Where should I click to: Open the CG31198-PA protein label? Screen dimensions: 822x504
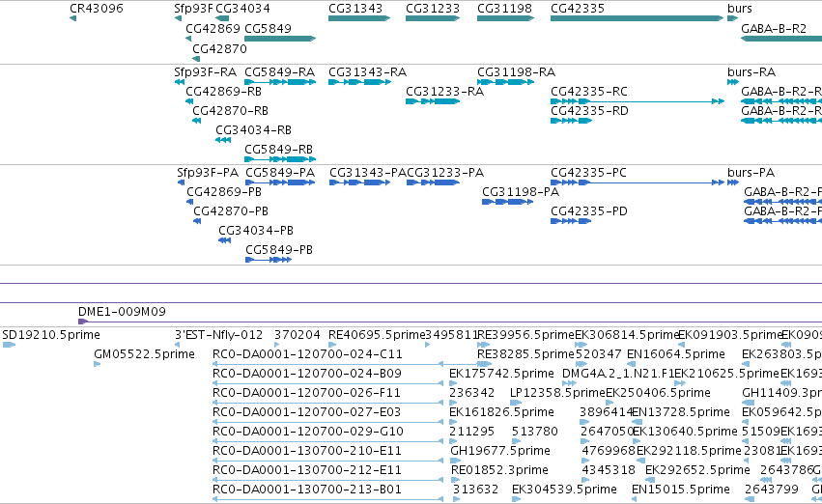[x=521, y=192]
